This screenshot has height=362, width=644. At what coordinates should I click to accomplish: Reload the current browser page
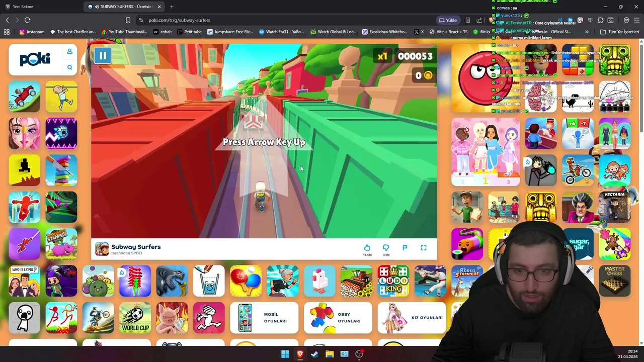[x=27, y=20]
